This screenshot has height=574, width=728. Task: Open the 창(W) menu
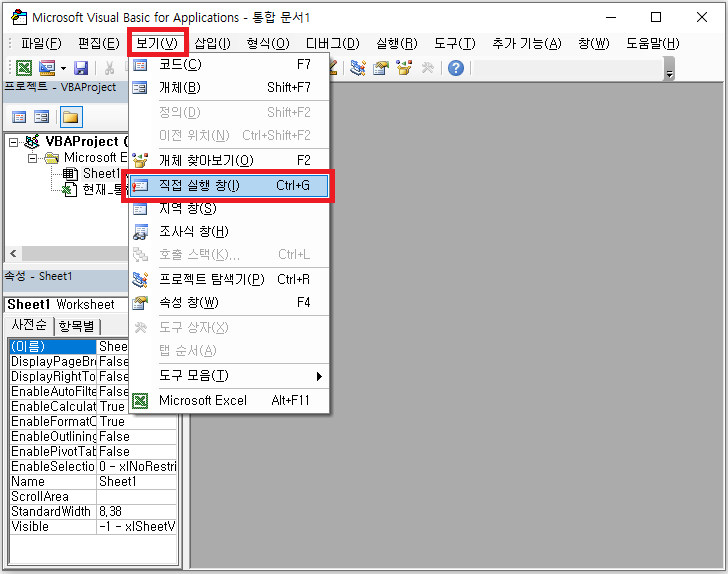tap(593, 44)
